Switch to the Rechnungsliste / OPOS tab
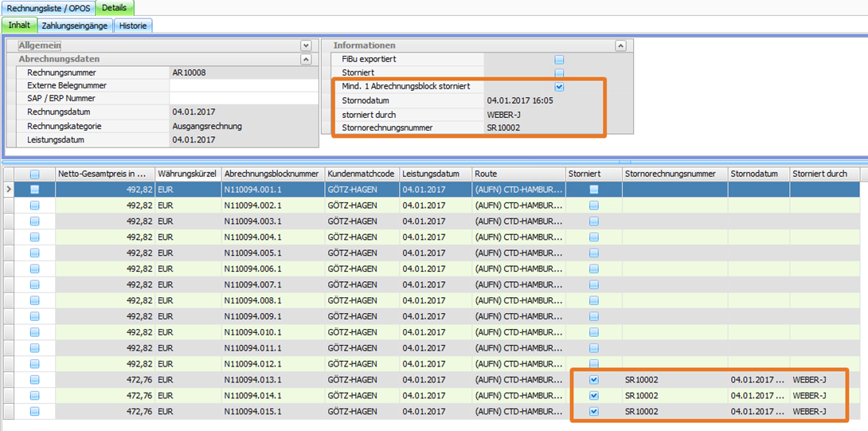This screenshot has width=868, height=431. point(48,8)
